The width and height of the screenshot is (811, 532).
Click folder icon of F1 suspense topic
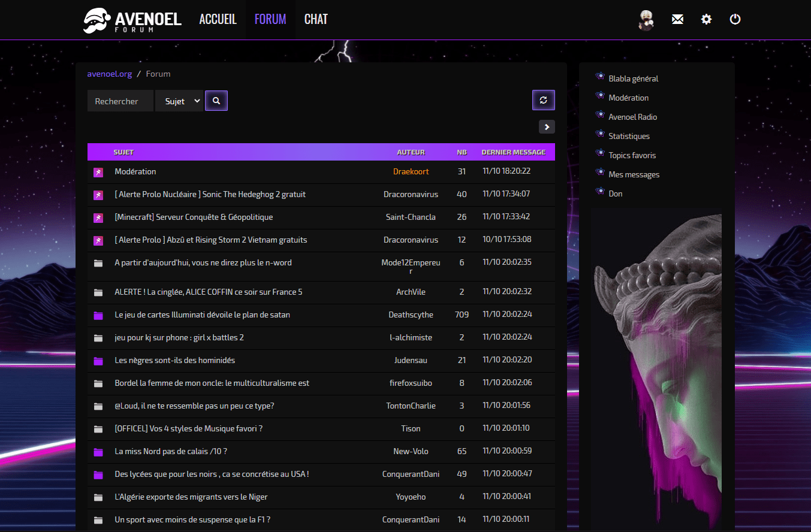98,520
